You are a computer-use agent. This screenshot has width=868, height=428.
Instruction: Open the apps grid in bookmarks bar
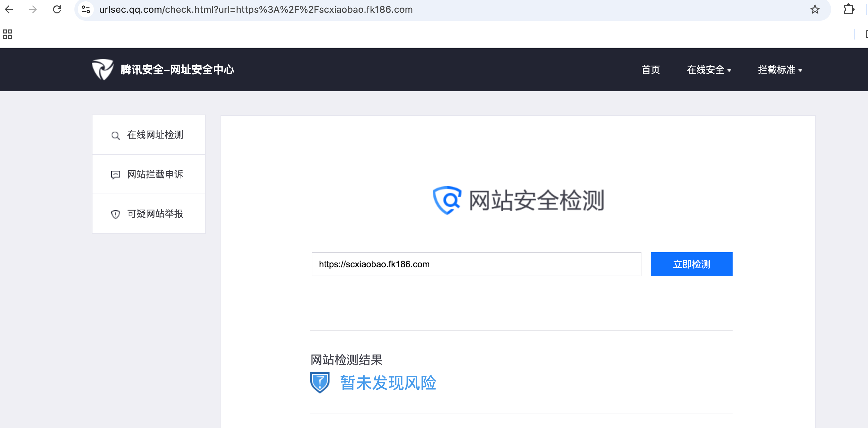tap(7, 34)
